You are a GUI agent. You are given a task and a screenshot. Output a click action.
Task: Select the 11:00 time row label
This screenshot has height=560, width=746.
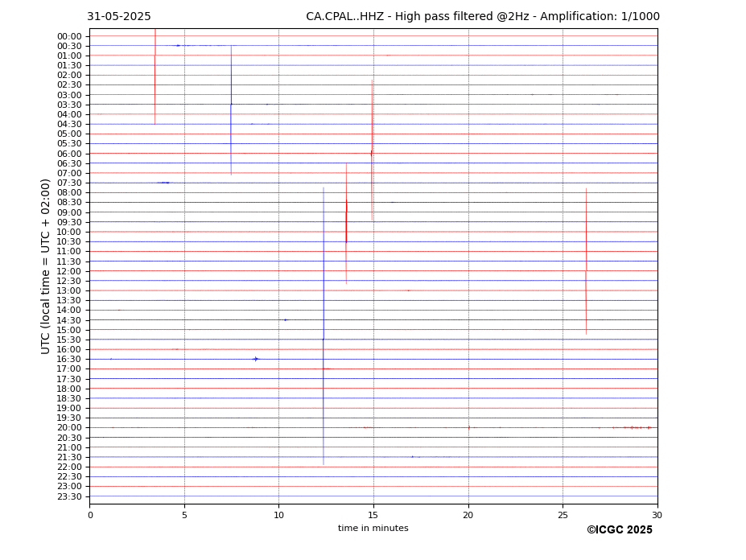click(69, 252)
